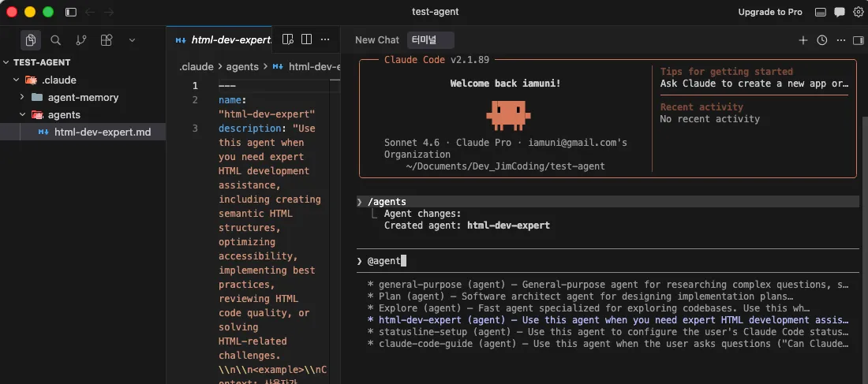The height and width of the screenshot is (384, 868).
Task: Switch to the New Chat tab
Action: tap(377, 40)
